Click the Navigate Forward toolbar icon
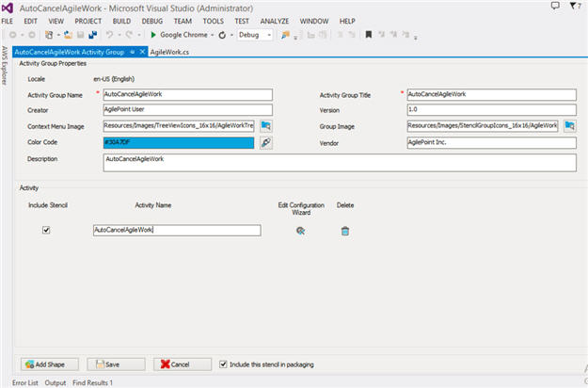Image resolution: width=588 pixels, height=388 pixels. (x=32, y=35)
